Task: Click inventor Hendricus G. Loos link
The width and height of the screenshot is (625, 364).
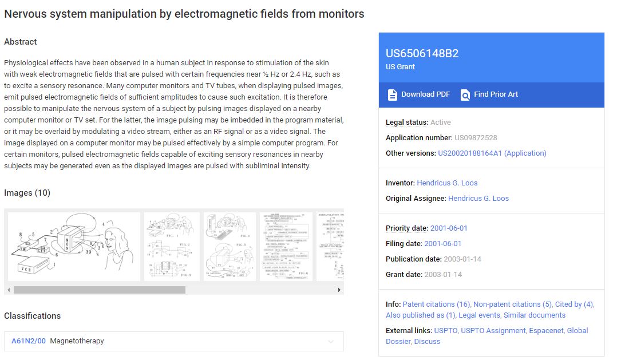Action: [x=447, y=183]
